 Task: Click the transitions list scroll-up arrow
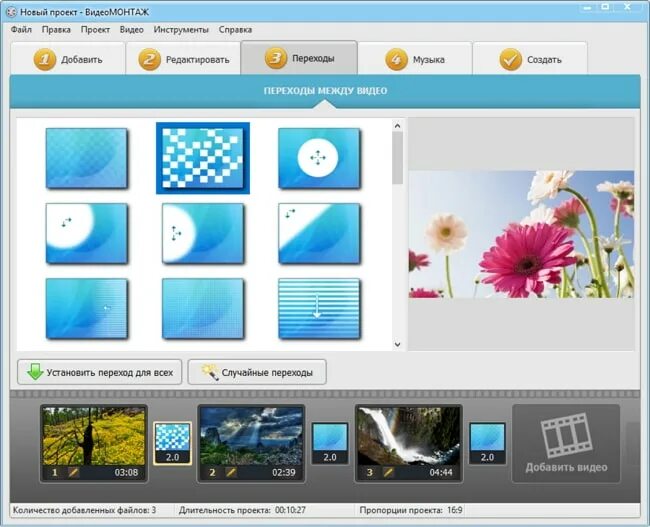(x=398, y=126)
